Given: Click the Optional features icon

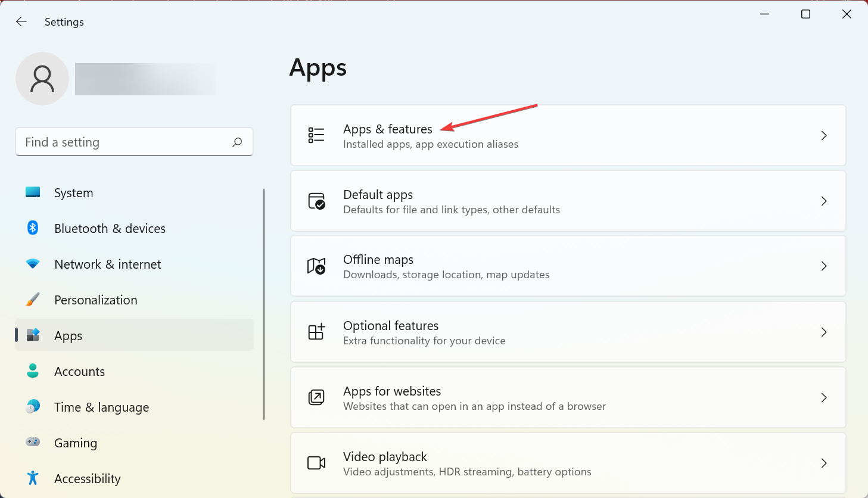Looking at the screenshot, I should (316, 332).
